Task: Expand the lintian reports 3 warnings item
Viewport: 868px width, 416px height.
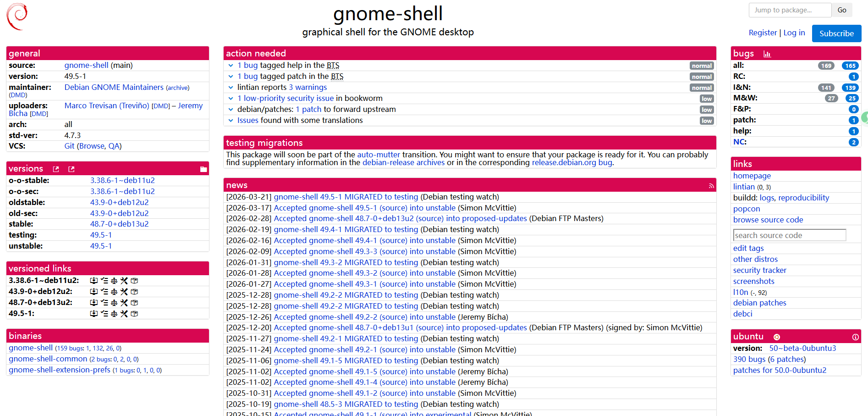Action: (x=231, y=88)
